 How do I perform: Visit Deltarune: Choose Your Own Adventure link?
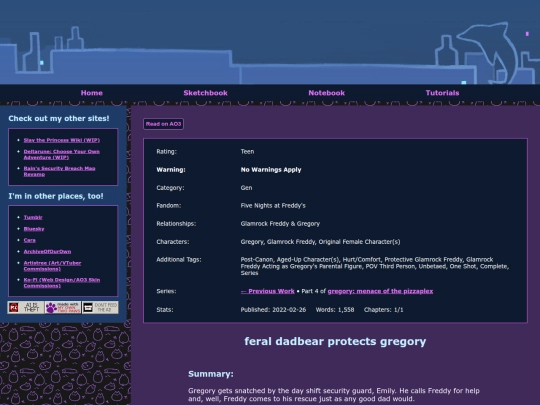61,154
